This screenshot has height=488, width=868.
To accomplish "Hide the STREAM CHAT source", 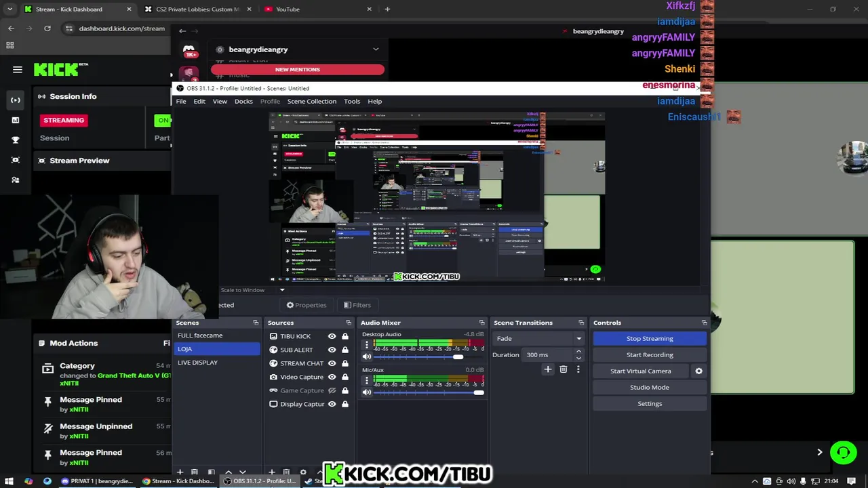I will 332,363.
